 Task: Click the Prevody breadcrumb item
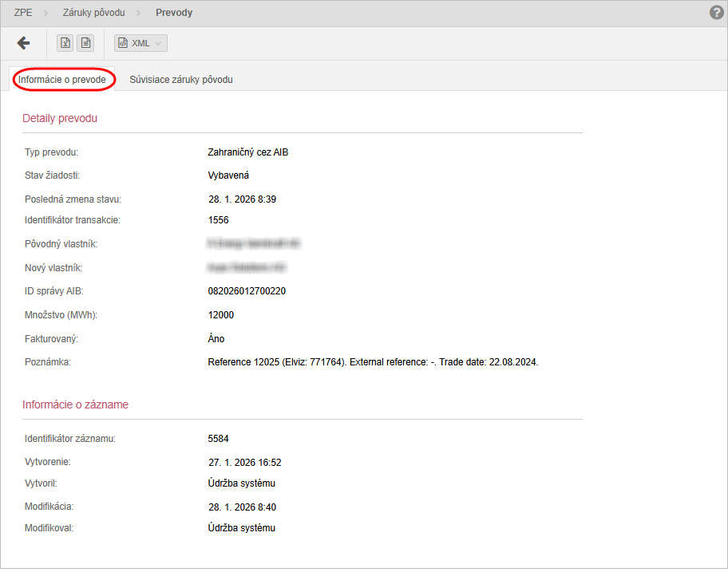click(174, 13)
